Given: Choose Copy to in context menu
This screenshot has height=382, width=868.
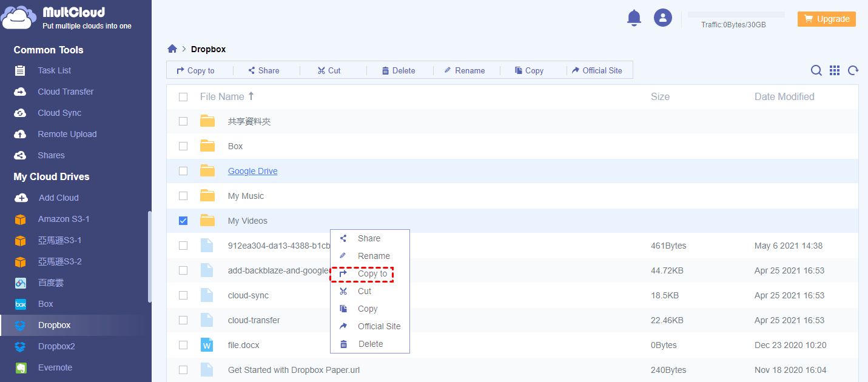Looking at the screenshot, I should [x=370, y=273].
